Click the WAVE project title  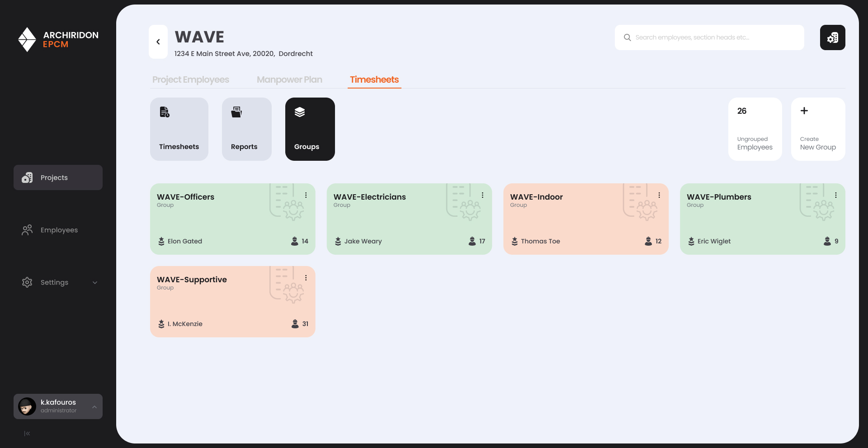(x=199, y=37)
